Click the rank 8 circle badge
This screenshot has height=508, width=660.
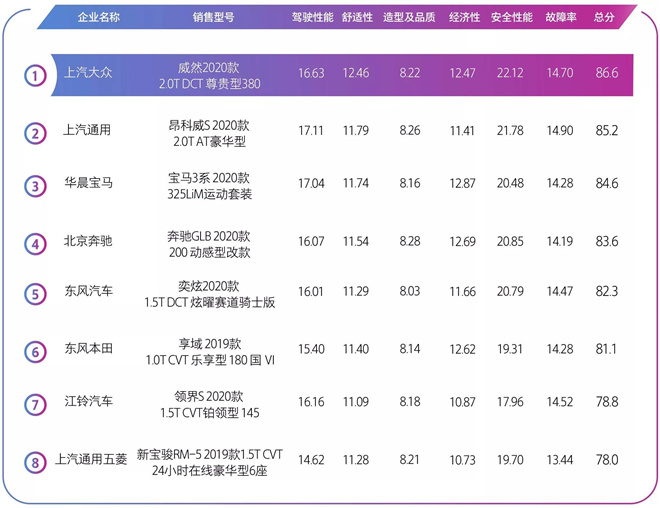(35, 463)
